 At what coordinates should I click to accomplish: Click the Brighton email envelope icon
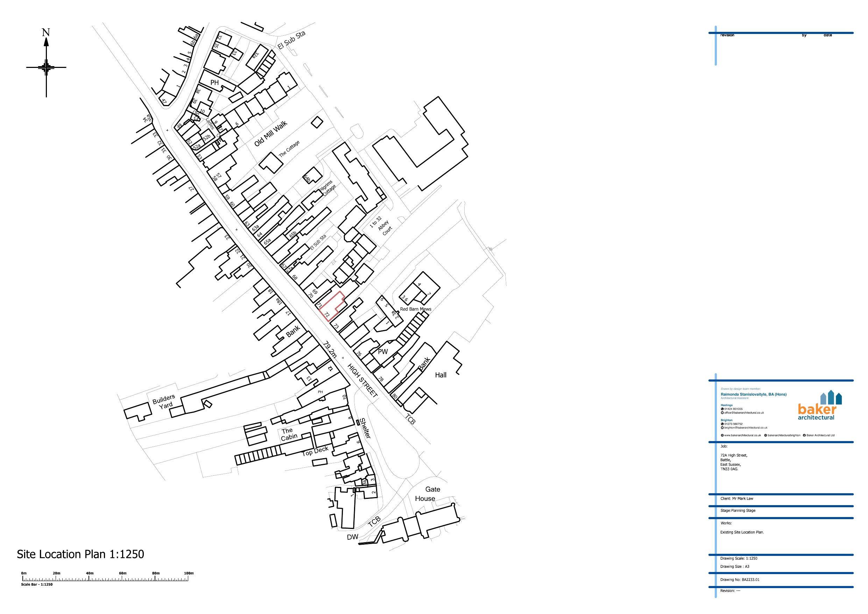pyautogui.click(x=722, y=428)
